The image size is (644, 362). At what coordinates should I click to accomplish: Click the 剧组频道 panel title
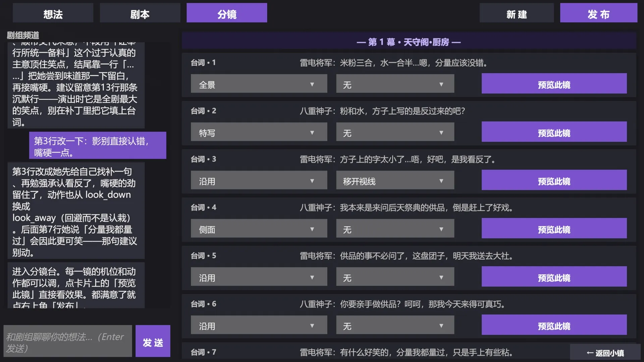coord(23,35)
